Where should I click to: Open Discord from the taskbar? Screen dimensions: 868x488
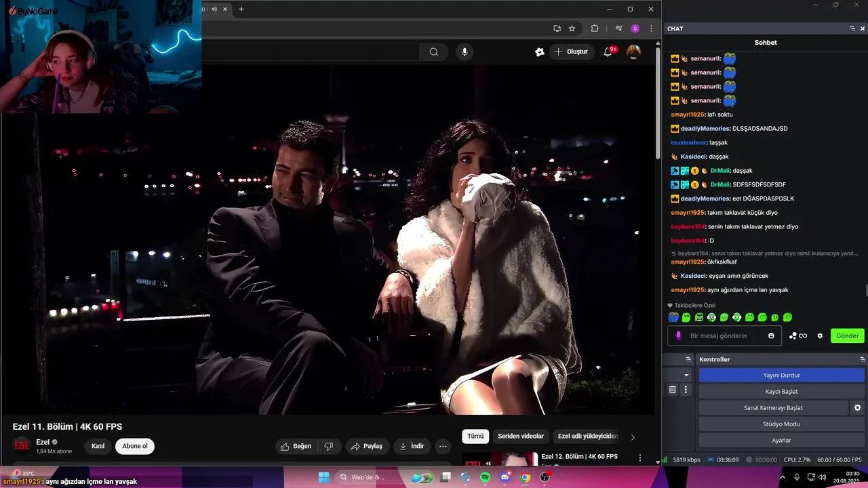click(x=505, y=477)
